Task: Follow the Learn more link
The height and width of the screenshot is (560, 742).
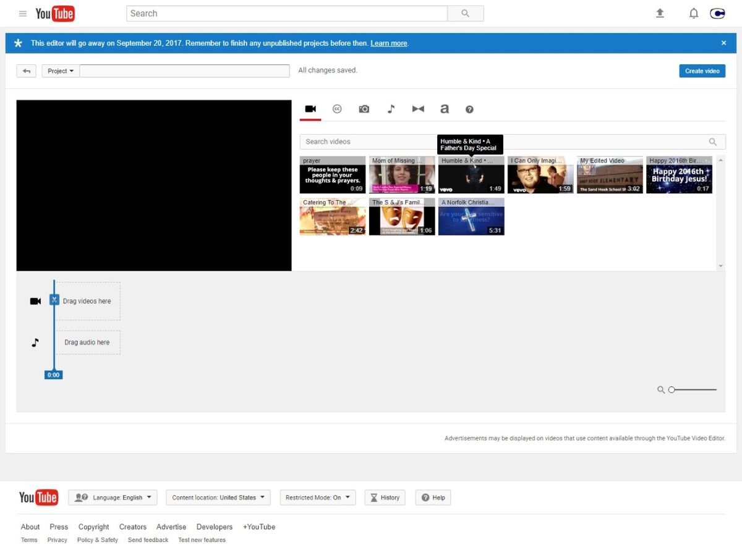Action: [x=388, y=43]
